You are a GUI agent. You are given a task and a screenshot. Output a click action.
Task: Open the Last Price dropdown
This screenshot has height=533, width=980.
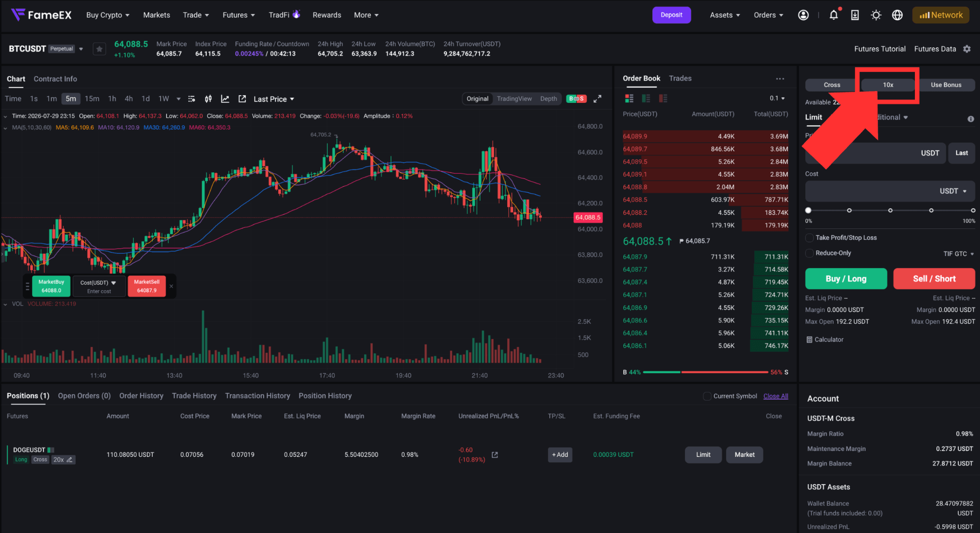274,99
